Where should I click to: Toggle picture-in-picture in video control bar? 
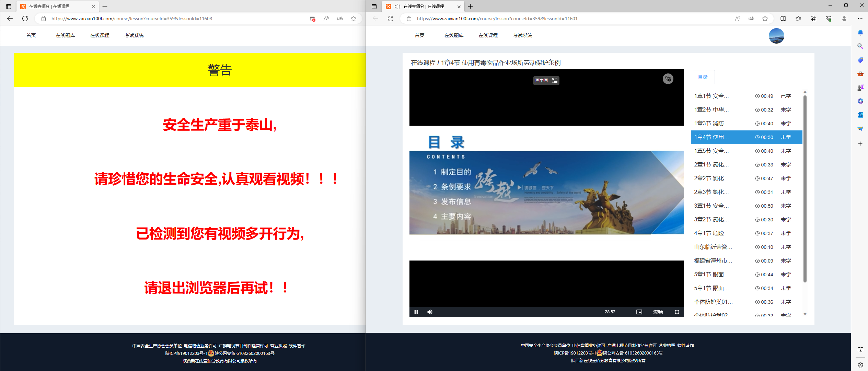click(639, 312)
